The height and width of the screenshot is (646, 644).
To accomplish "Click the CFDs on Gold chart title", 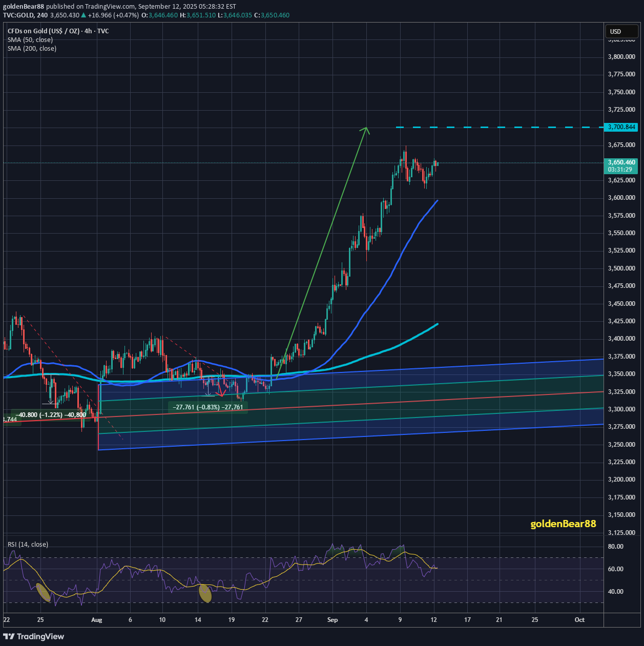I will click(x=58, y=31).
